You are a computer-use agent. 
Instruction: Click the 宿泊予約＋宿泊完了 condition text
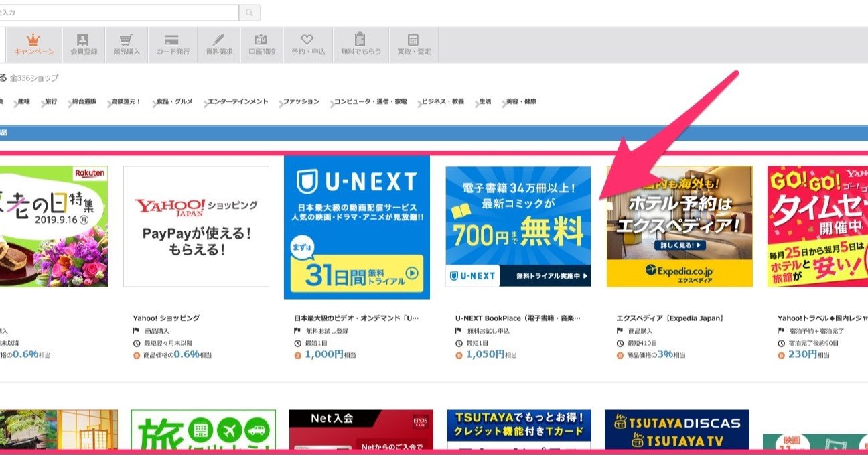click(x=816, y=331)
